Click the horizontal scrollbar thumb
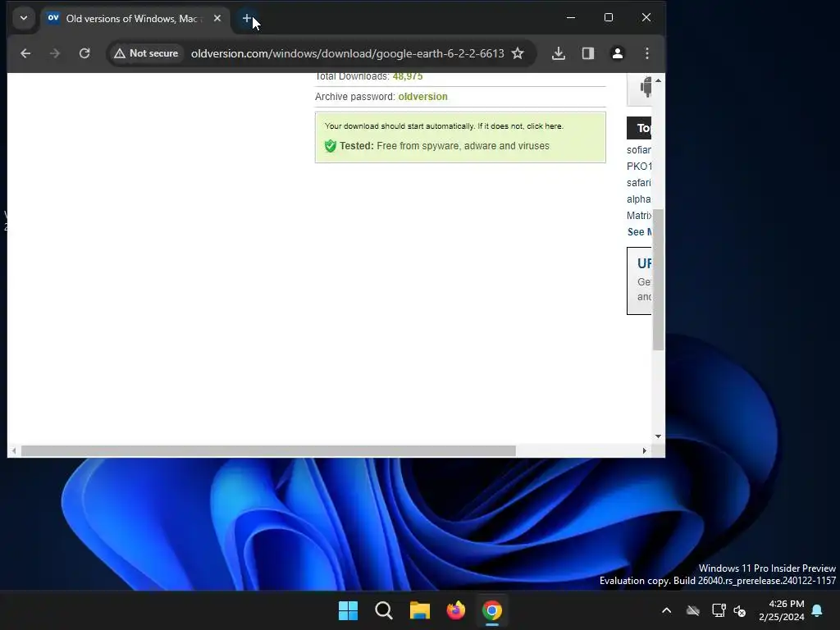Screen dimensions: 840x630 point(268,451)
